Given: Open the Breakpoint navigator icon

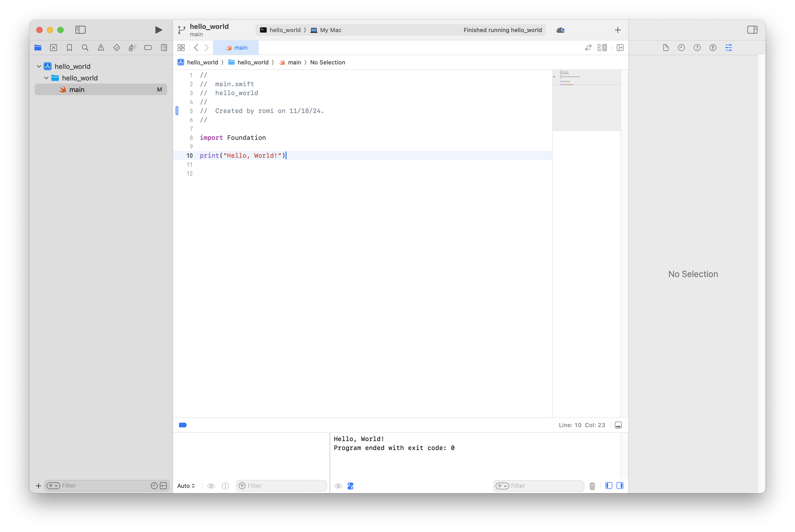Looking at the screenshot, I should [x=148, y=48].
